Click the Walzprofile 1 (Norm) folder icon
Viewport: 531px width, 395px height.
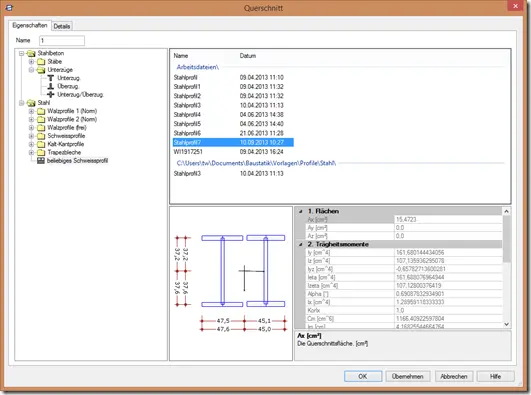click(41, 111)
